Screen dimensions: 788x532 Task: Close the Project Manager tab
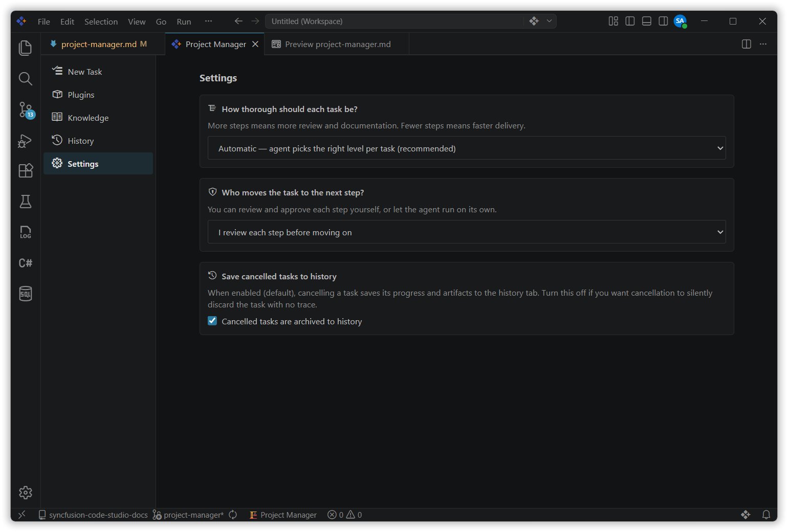[x=255, y=44]
